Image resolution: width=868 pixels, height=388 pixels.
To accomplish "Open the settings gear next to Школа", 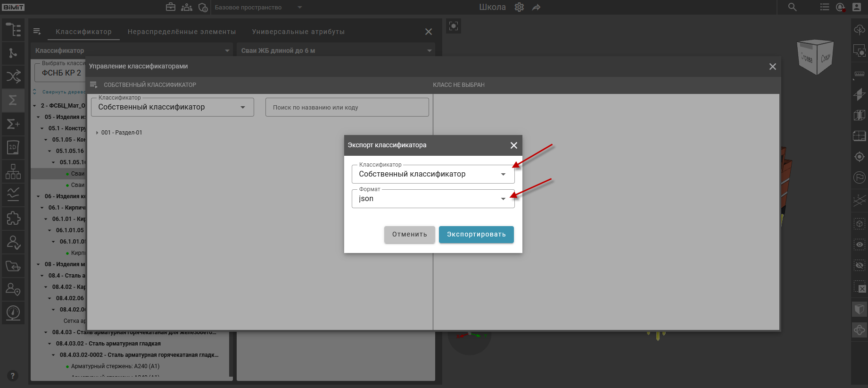I will (x=519, y=7).
